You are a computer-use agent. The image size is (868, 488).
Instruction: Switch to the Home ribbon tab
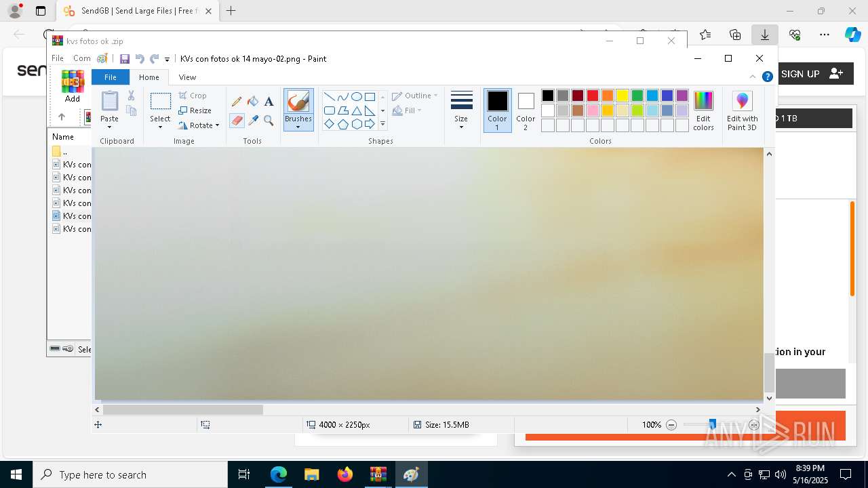click(x=149, y=77)
